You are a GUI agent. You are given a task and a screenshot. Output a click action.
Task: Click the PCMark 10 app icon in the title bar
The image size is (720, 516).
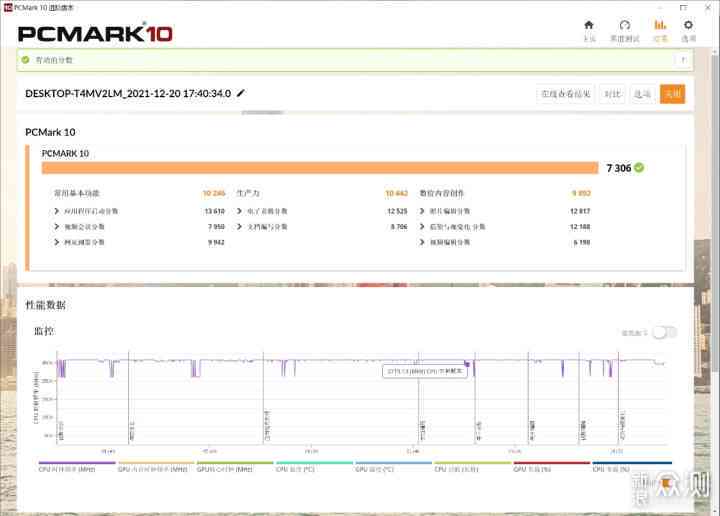coord(7,7)
